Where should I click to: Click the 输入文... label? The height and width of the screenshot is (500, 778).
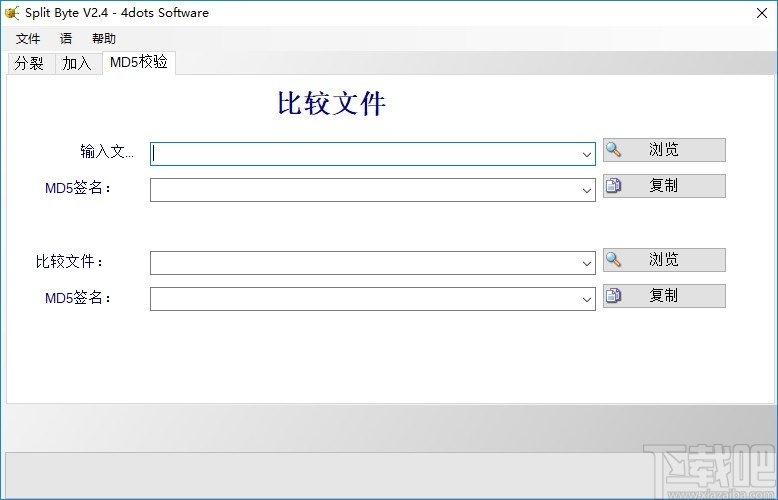107,151
